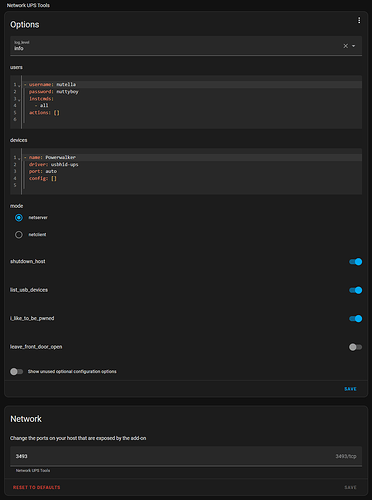Turn off the i_like_to_be_pwned switch
The width and height of the screenshot is (372, 500).
click(355, 319)
